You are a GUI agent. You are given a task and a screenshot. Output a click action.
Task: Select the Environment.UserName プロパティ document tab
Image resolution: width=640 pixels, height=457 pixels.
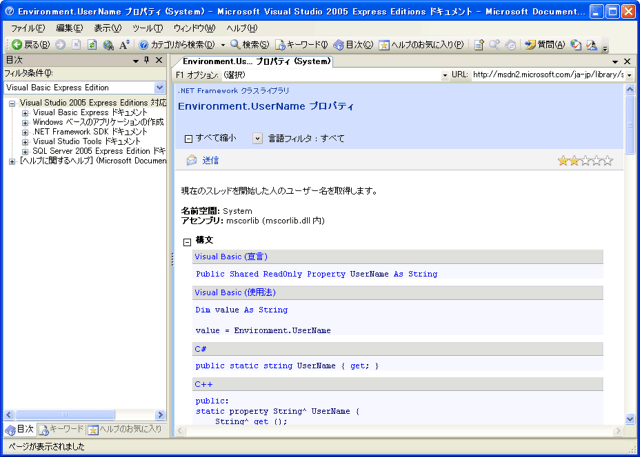click(256, 62)
